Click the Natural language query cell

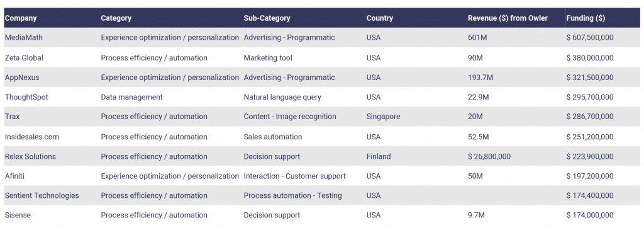coord(282,97)
